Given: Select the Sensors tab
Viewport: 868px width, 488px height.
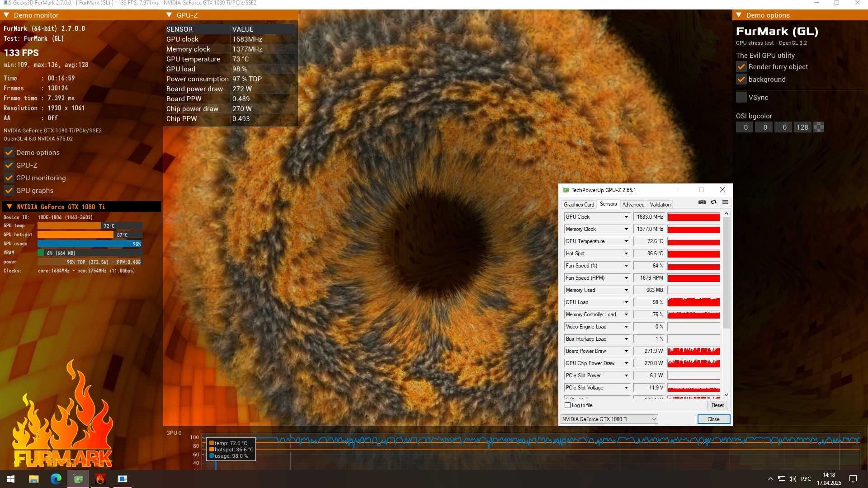Looking at the screenshot, I should click(x=608, y=204).
